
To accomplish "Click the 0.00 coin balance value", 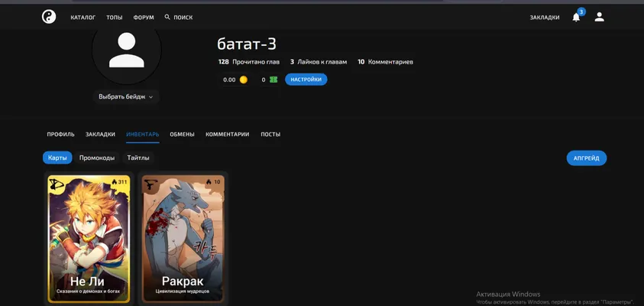I will tap(229, 80).
